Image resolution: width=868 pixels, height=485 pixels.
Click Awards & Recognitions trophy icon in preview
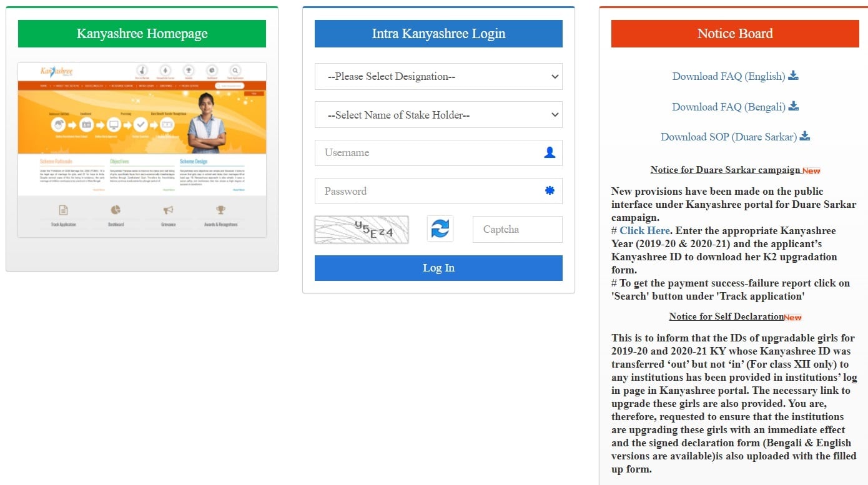click(220, 210)
